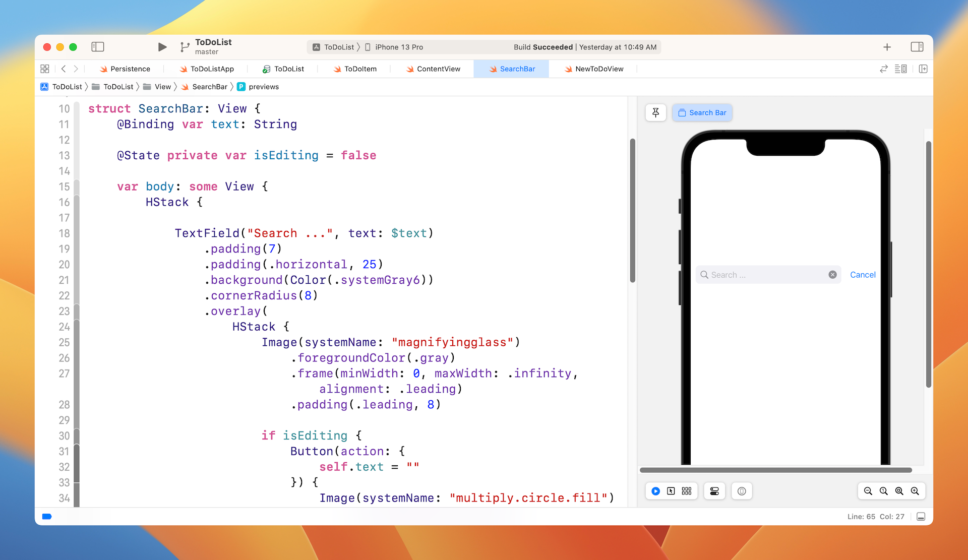Open the previews item in the jump bar
The width and height of the screenshot is (968, 560).
(264, 87)
